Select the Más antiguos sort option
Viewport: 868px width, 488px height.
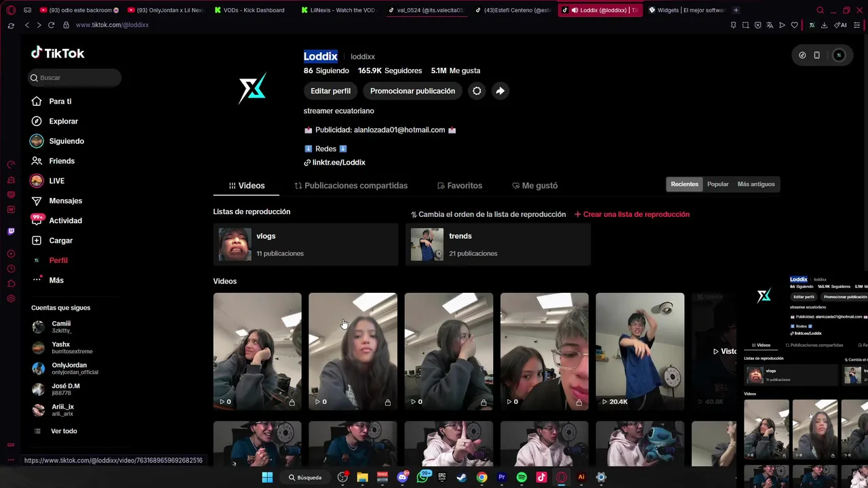coord(755,184)
